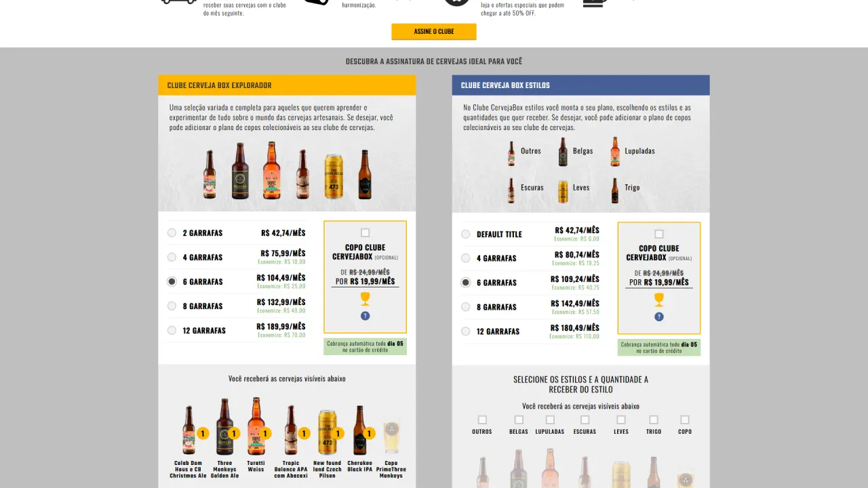Enable Copo Clube CervejaBox checkbox in Explorador card

pyautogui.click(x=366, y=232)
